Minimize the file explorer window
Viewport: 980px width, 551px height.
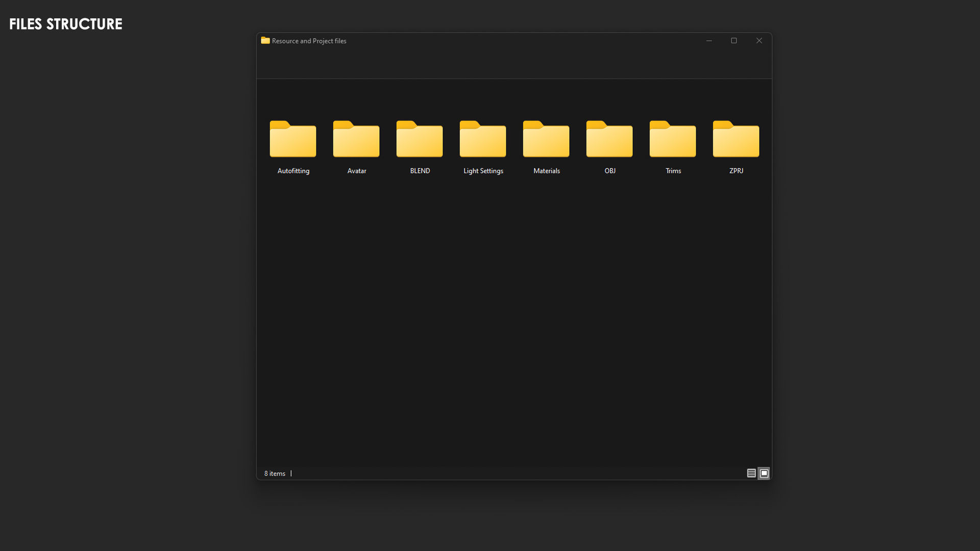click(709, 41)
